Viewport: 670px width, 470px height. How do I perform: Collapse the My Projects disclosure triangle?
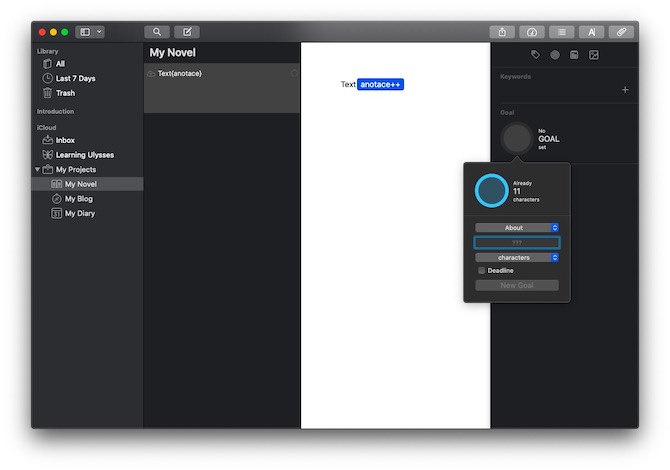(38, 170)
